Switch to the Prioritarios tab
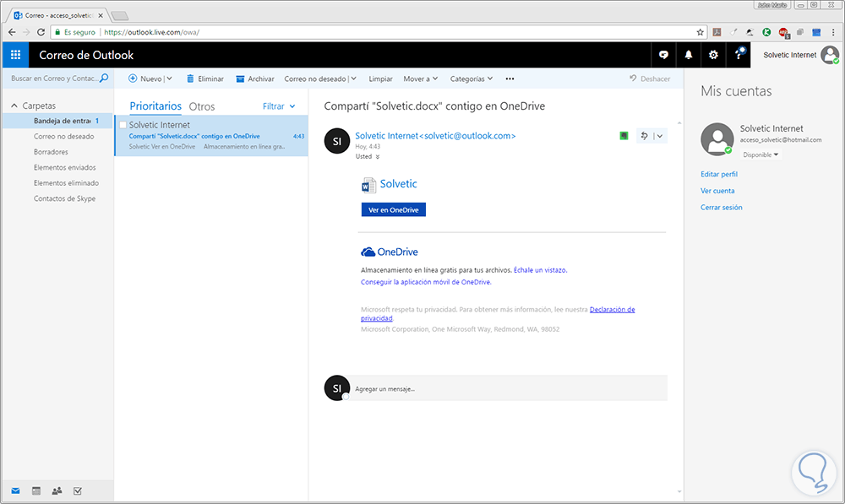The height and width of the screenshot is (504, 845). click(x=155, y=106)
